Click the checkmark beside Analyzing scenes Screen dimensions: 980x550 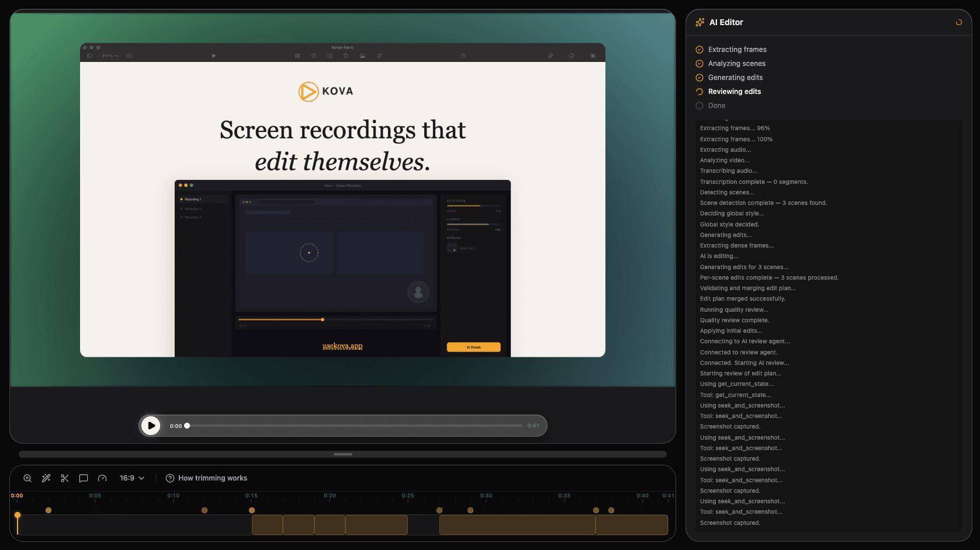click(699, 63)
